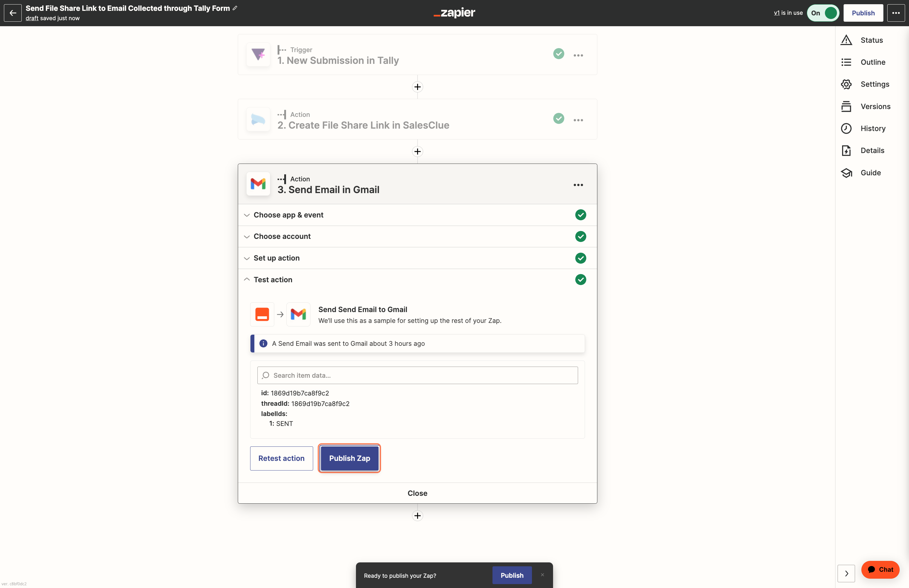909x588 pixels.
Task: Open the Outline panel
Action: (x=863, y=62)
